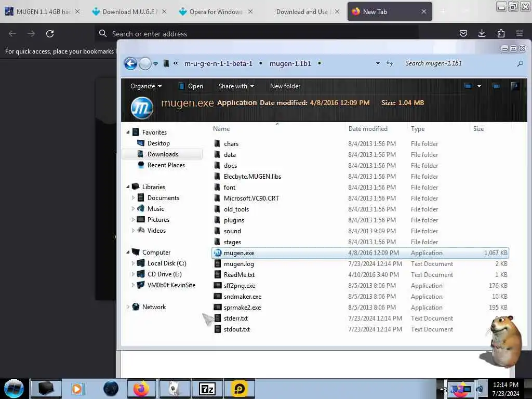The height and width of the screenshot is (399, 532).
Task: Click the Explorer forward navigation button
Action: 145,63
